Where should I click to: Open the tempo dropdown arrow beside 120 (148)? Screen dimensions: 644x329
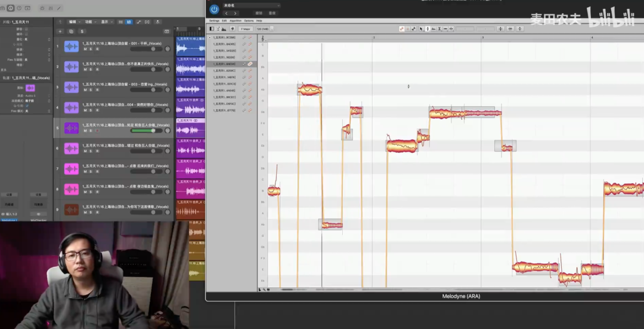272,29
